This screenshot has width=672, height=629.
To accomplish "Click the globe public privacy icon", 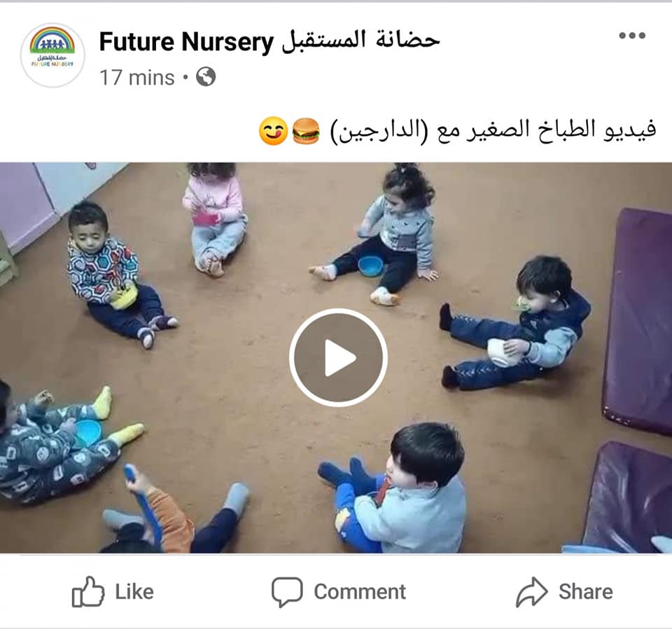I will pyautogui.click(x=206, y=77).
